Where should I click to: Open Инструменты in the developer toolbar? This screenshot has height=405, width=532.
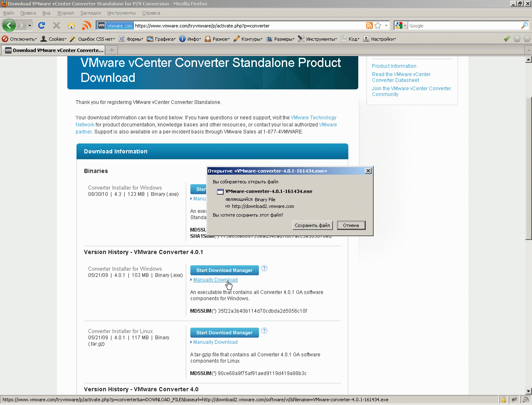point(318,39)
